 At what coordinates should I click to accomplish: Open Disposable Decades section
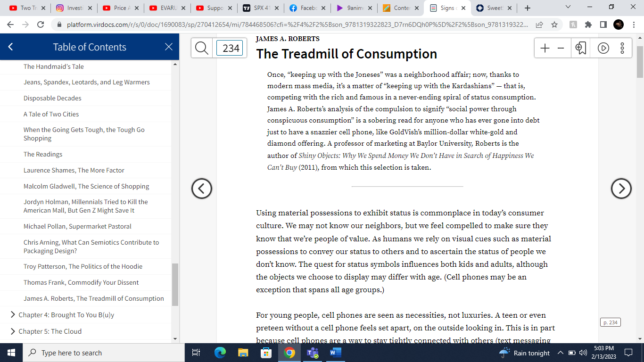52,98
